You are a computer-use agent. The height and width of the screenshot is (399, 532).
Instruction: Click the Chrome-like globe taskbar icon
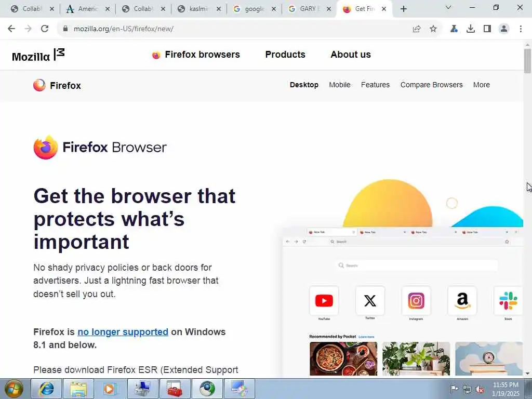(207, 389)
